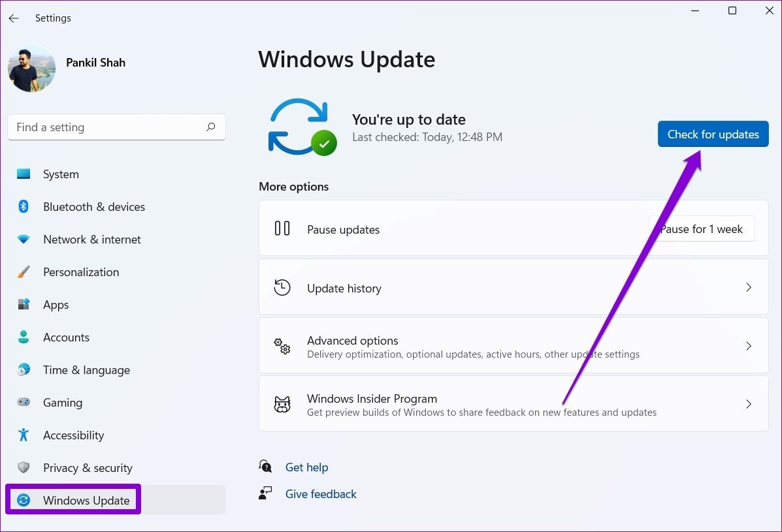Open Advanced options using right chevron

point(749,346)
